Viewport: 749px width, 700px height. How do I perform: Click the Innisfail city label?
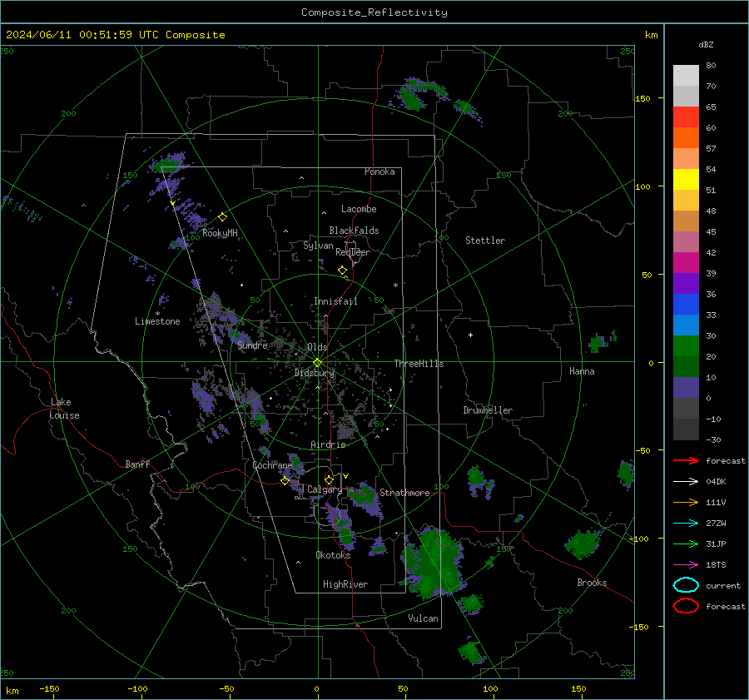click(x=335, y=301)
